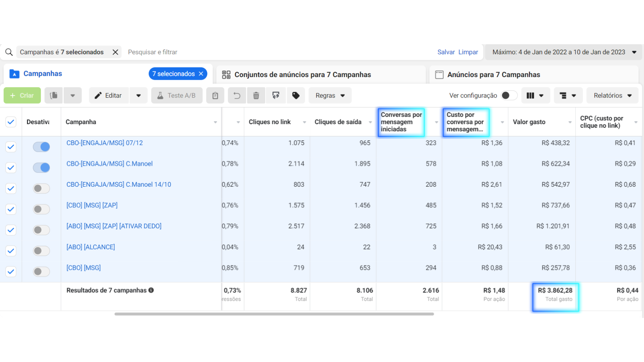This screenshot has width=644, height=362.
Task: Click the trash delete icon
Action: tap(256, 96)
